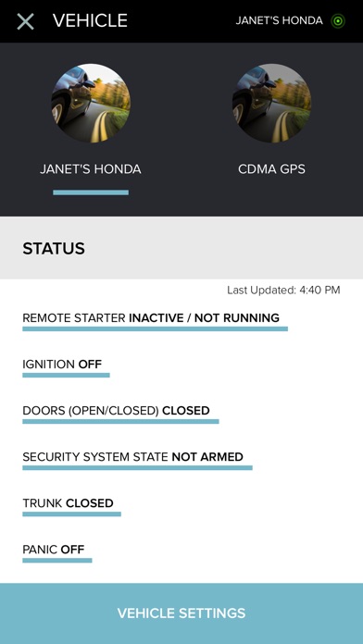Tap the green connection status icon

[x=338, y=21]
